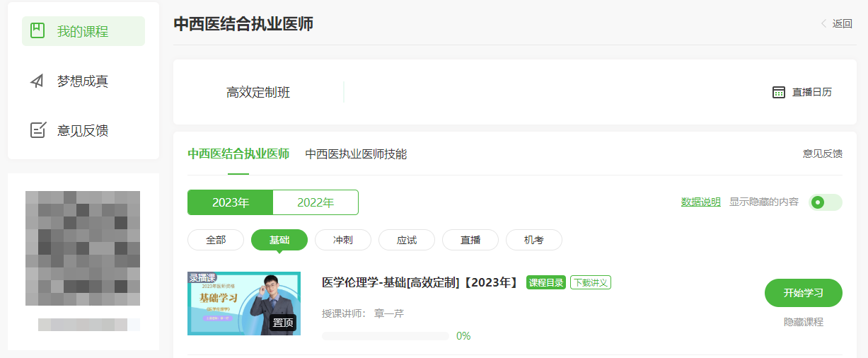Open the 中西医执业医师技能 tab
The width and height of the screenshot is (868, 358).
click(356, 154)
